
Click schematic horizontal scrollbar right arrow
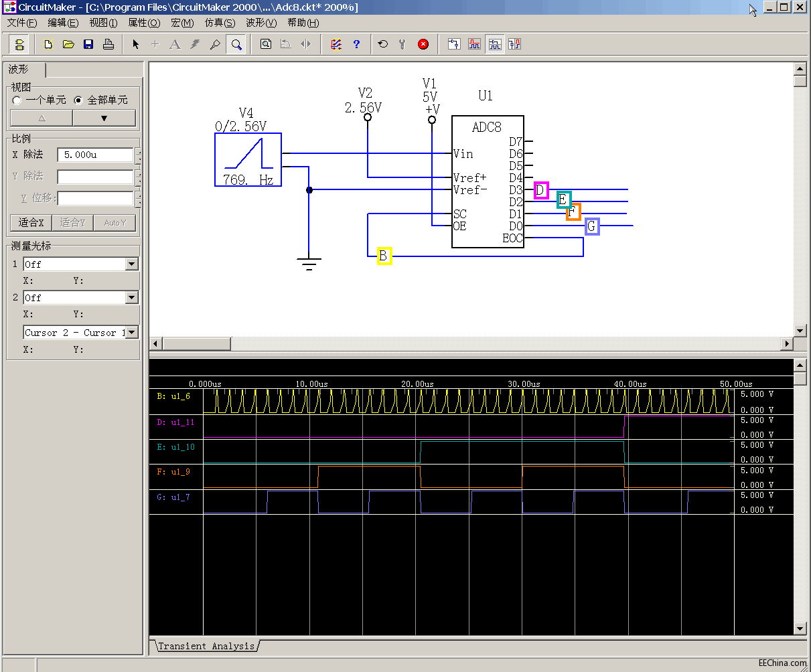pos(787,343)
